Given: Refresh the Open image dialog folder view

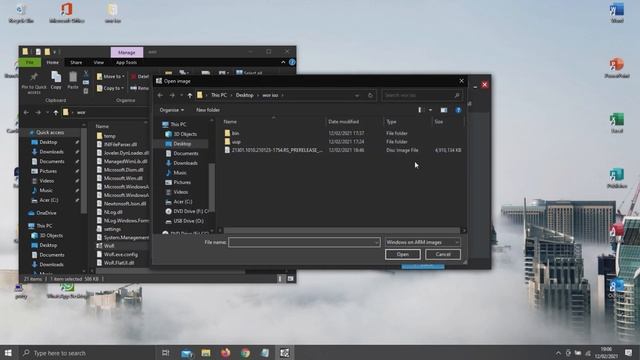Looking at the screenshot, I should coord(370,96).
